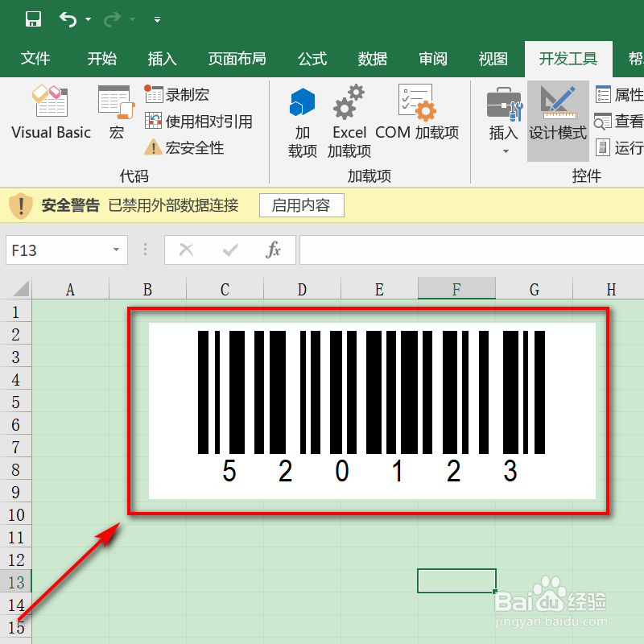Select row 15 header
This screenshot has height=644, width=644.
pos(15,627)
